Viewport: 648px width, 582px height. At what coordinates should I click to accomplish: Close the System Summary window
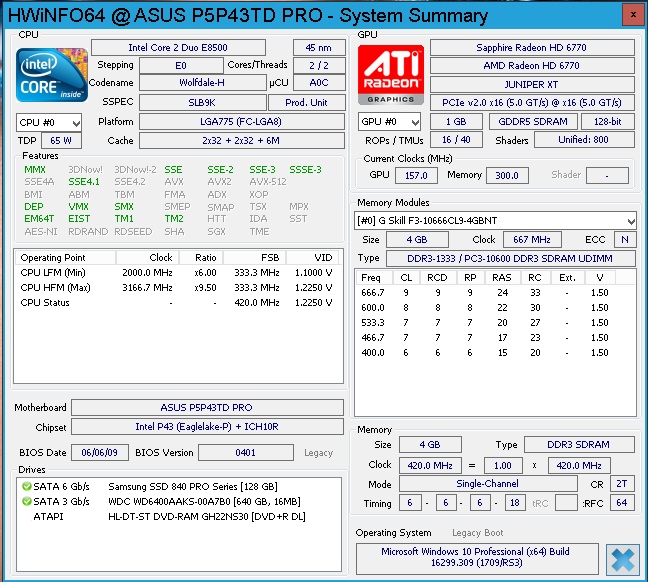click(x=633, y=15)
